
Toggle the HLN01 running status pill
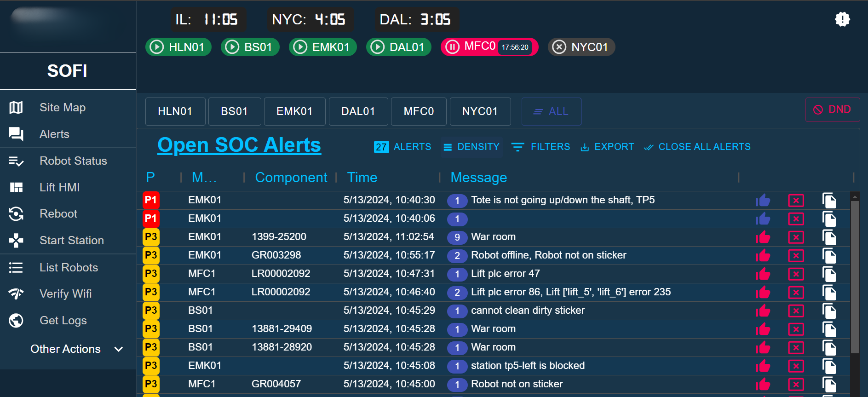[x=178, y=47]
